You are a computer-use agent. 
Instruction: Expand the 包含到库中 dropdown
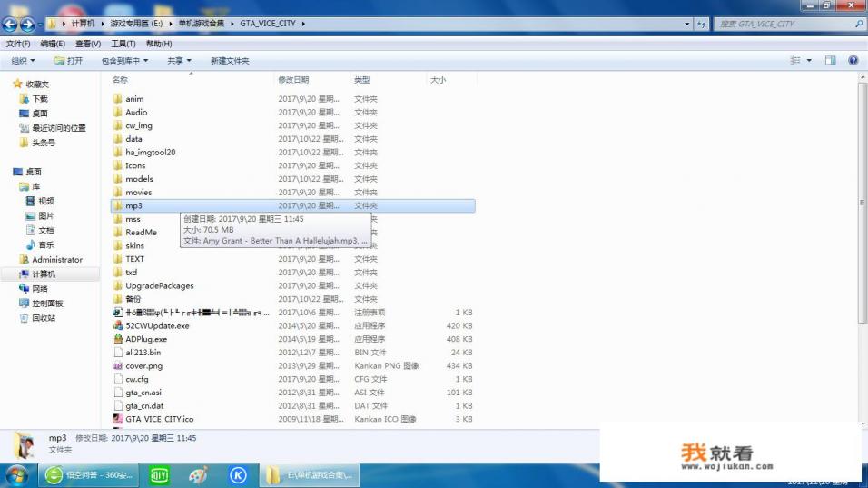[124, 61]
